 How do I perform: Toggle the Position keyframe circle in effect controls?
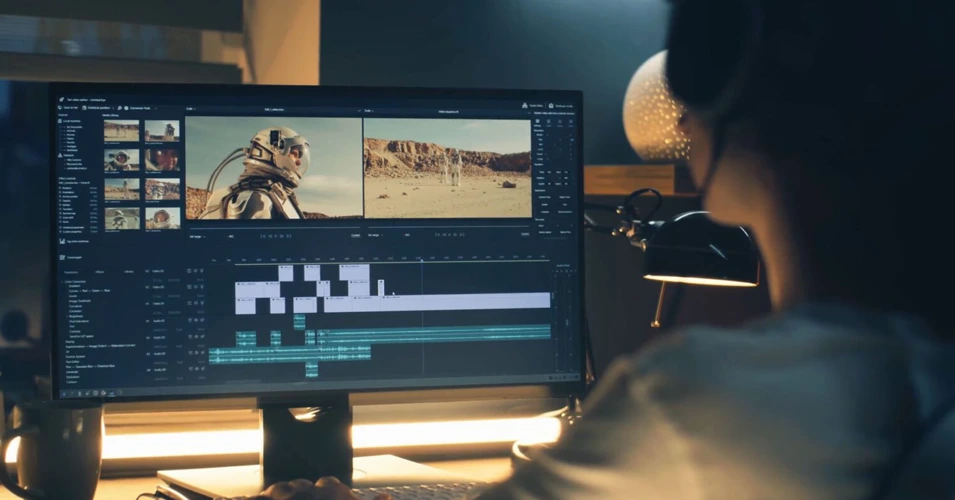(x=60, y=188)
